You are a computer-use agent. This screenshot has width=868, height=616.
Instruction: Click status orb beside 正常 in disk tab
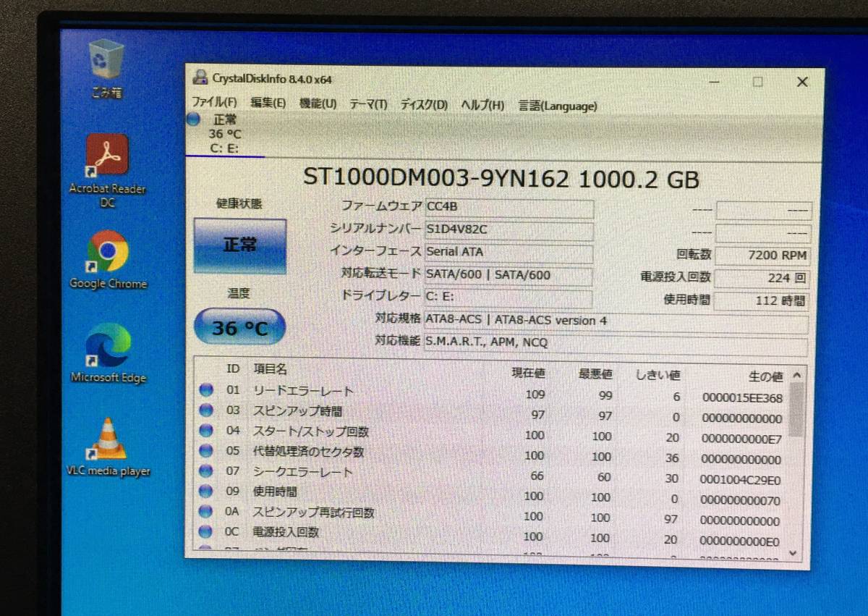point(193,119)
